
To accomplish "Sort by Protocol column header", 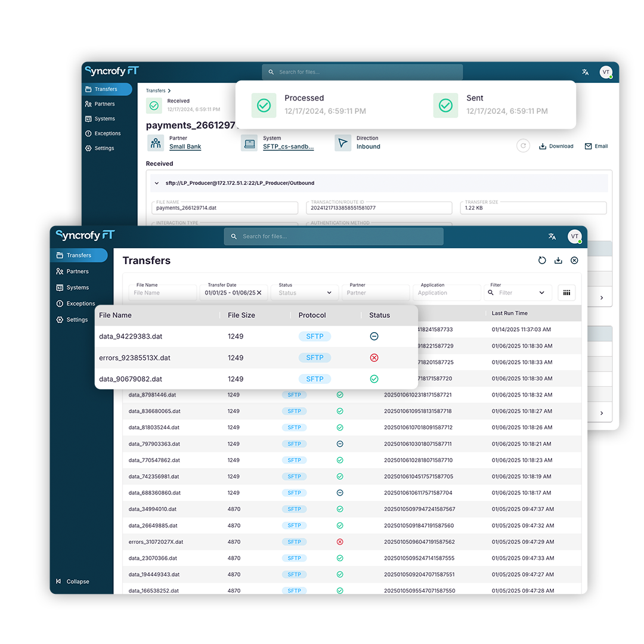I will 312,315.
